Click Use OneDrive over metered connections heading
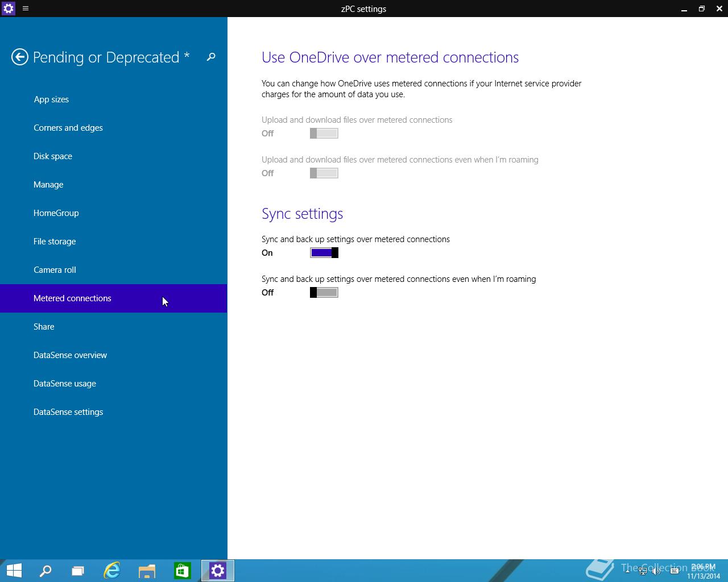Viewport: 728px width, 582px height. [390, 57]
